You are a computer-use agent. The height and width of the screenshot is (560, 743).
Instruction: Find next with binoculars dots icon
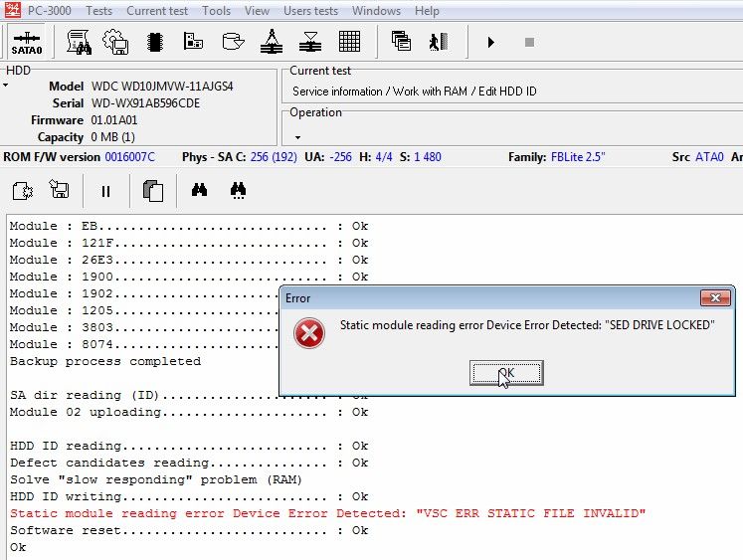(238, 190)
